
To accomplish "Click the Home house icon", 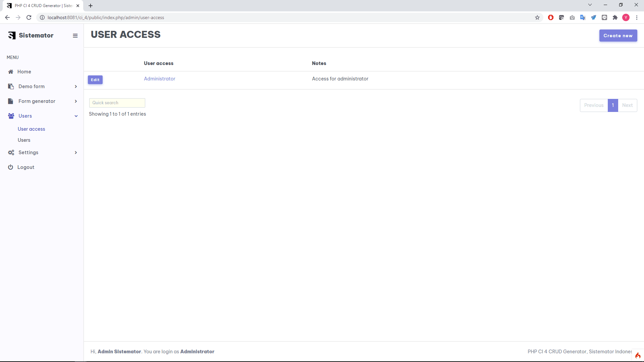I will click(11, 72).
